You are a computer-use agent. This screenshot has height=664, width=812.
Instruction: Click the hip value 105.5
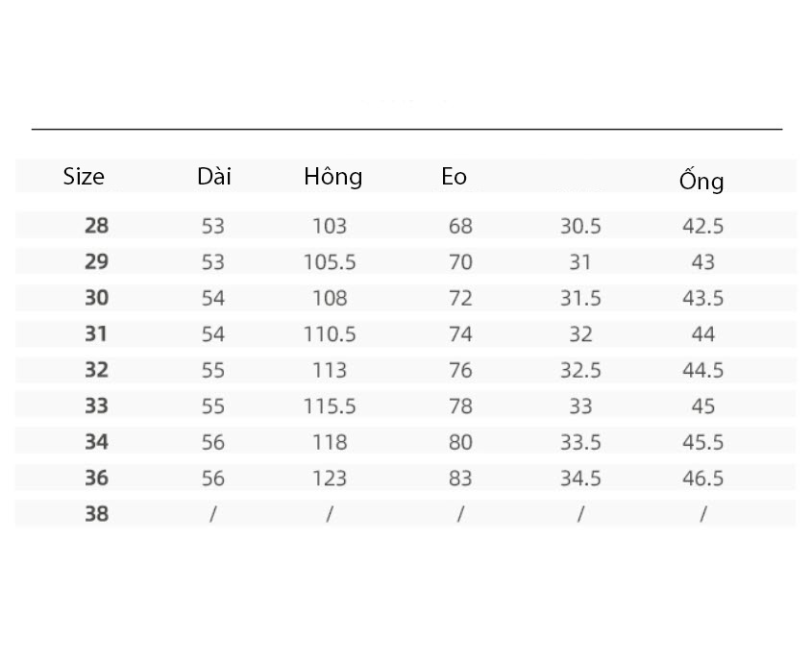(330, 262)
